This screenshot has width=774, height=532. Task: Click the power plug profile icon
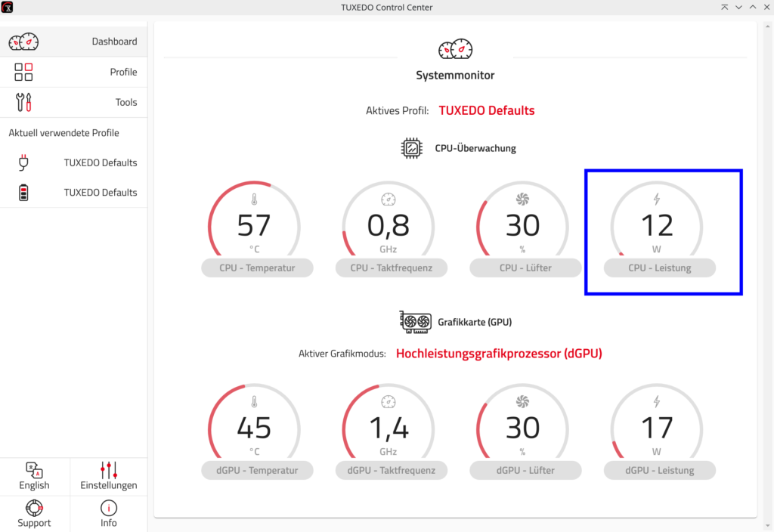pos(23,162)
